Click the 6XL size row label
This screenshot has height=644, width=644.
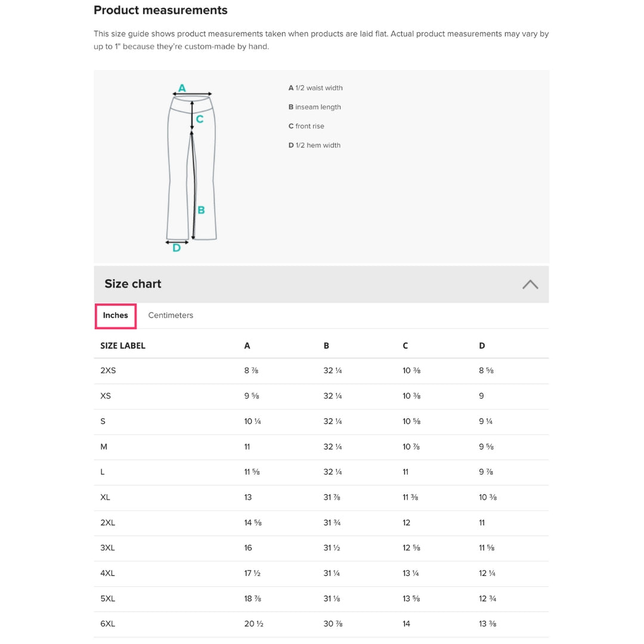(x=107, y=624)
